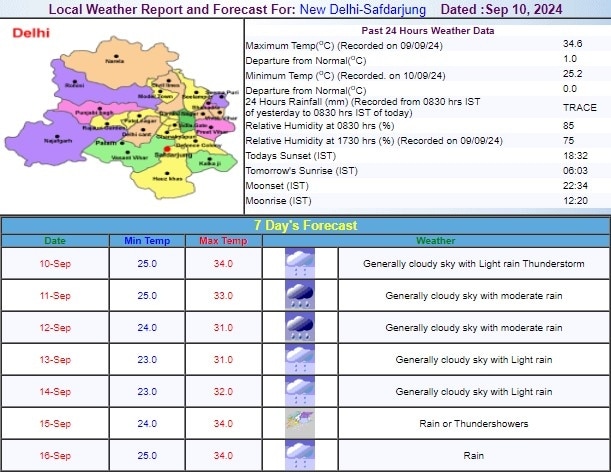The height and width of the screenshot is (472, 611).
Task: Click the 12-Sep moderate rain weather icon
Action: coord(297,327)
